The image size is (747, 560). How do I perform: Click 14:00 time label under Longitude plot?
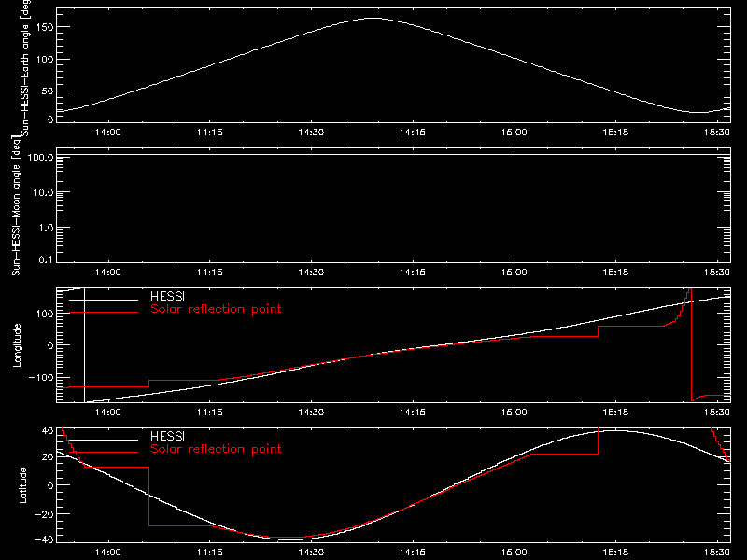(x=108, y=413)
